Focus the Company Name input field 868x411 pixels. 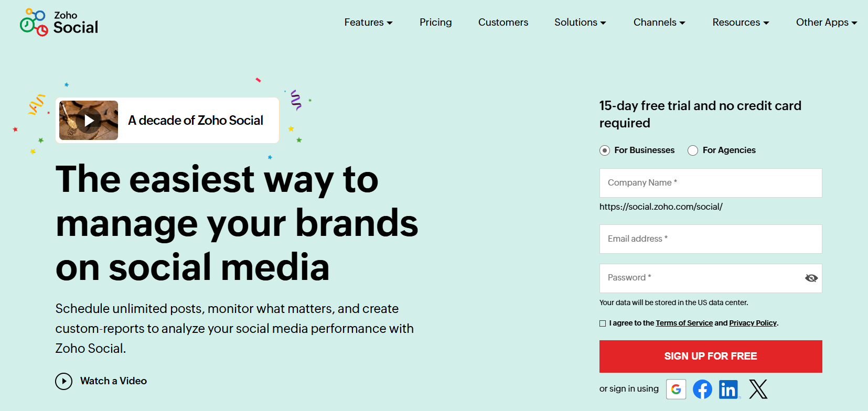(x=711, y=183)
